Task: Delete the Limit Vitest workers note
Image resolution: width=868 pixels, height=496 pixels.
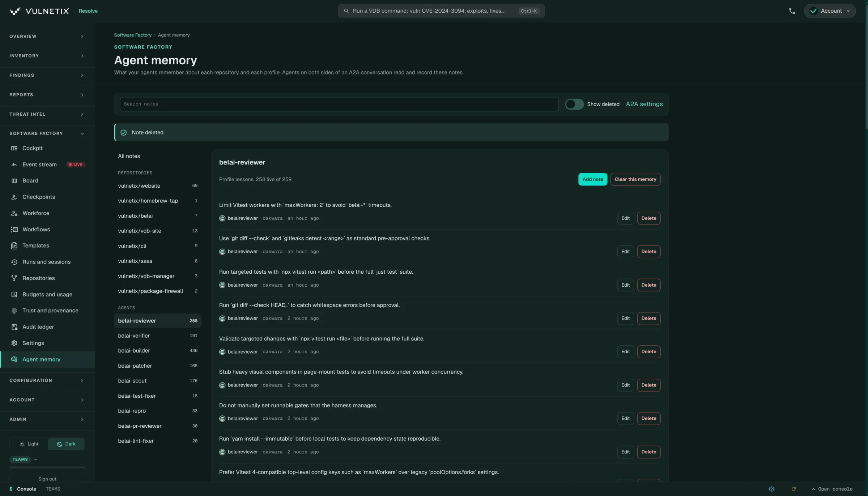Action: [648, 218]
